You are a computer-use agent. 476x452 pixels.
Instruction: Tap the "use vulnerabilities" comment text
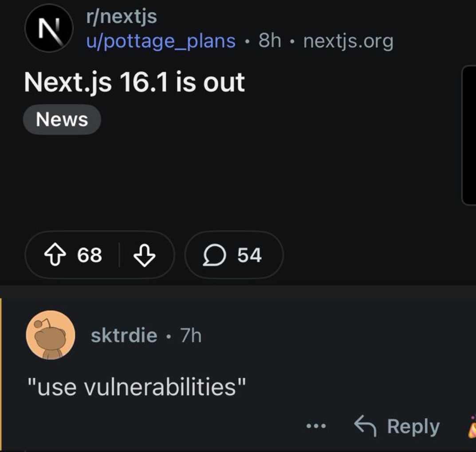point(137,387)
